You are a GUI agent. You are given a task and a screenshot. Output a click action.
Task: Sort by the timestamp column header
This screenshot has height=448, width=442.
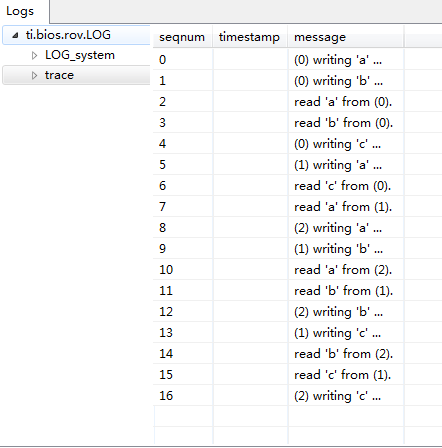point(250,37)
